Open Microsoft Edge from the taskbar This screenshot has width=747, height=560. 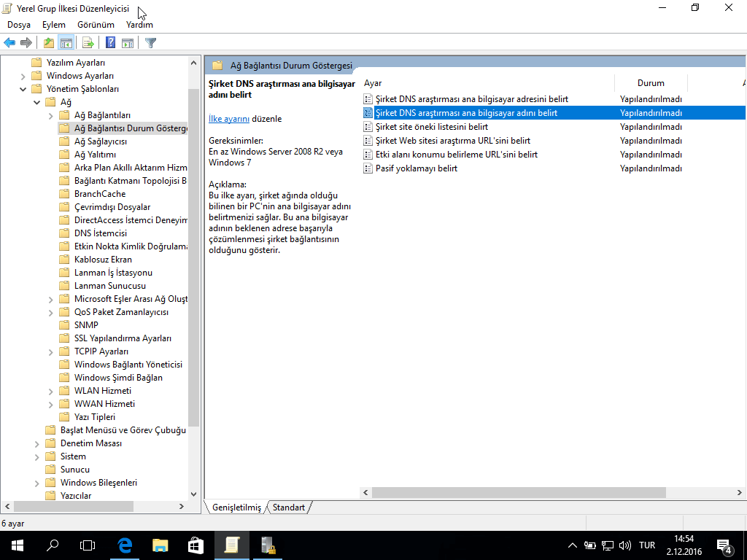tap(125, 545)
